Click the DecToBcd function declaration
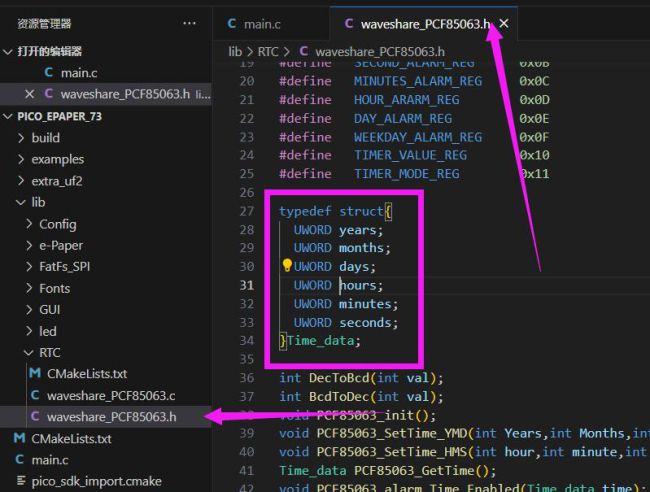 click(339, 378)
